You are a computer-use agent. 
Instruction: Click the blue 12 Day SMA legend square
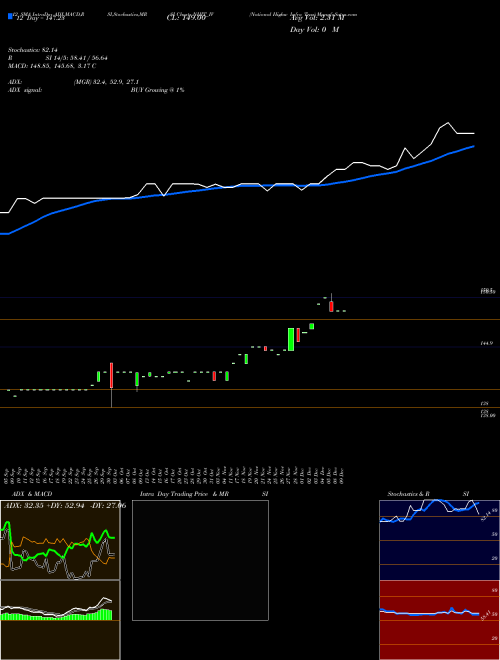coord(10,16)
